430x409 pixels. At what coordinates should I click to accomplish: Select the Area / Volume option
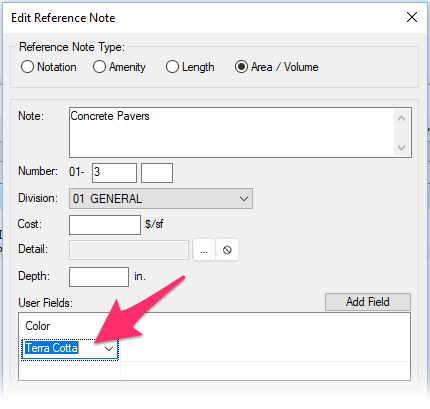click(277, 67)
